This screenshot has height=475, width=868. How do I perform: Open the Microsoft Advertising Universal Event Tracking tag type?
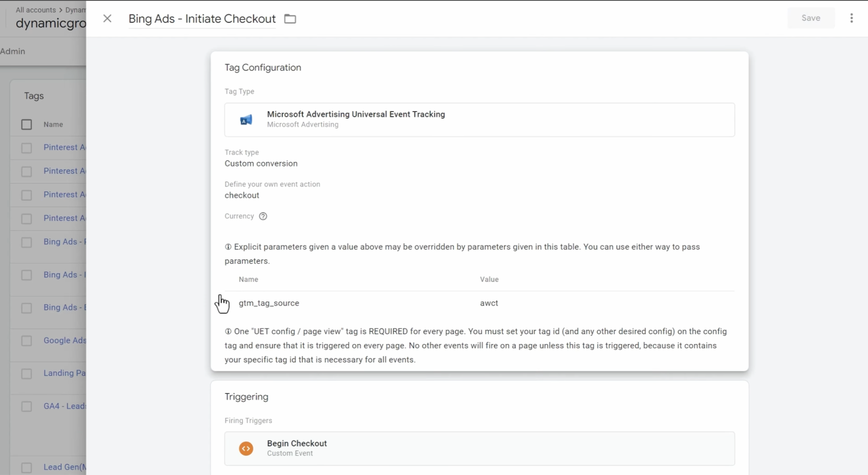pos(479,119)
